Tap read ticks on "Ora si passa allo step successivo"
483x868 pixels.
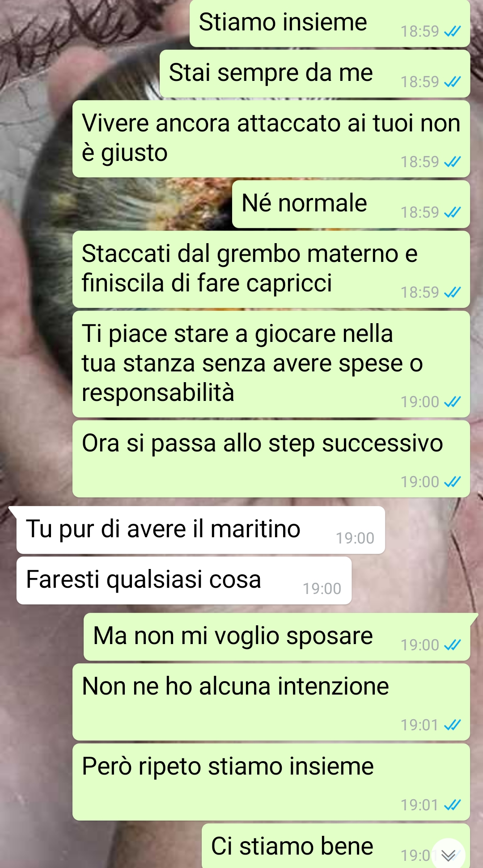[452, 482]
